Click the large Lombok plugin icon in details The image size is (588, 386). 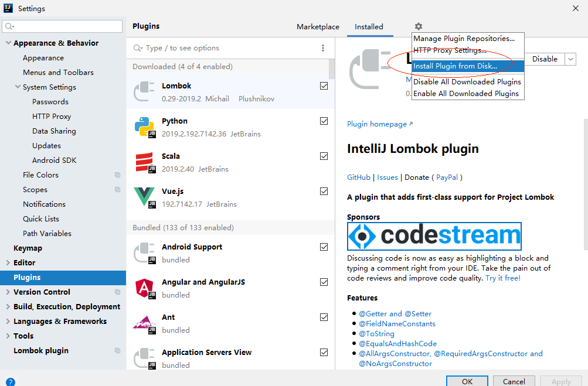click(x=370, y=70)
